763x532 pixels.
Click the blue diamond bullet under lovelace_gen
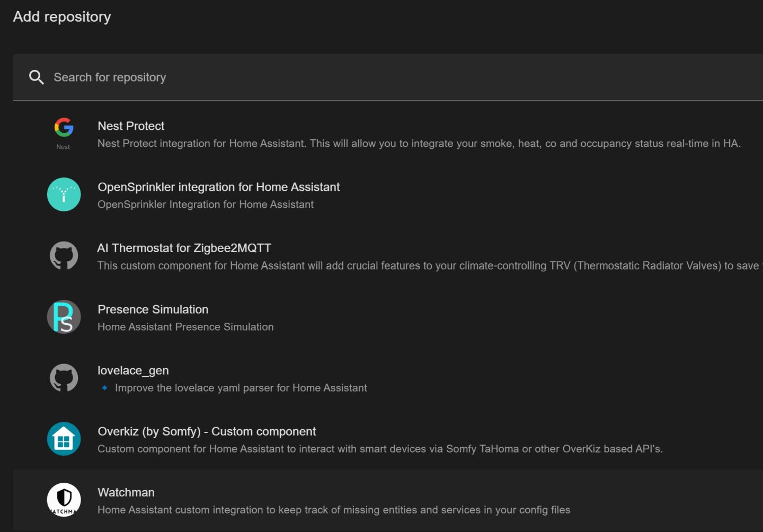click(x=104, y=388)
